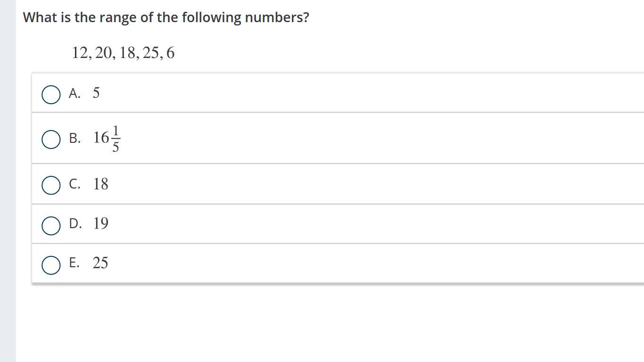Click the mixed number 16 1/5 answer
Image resolution: width=644 pixels, height=362 pixels.
107,139
